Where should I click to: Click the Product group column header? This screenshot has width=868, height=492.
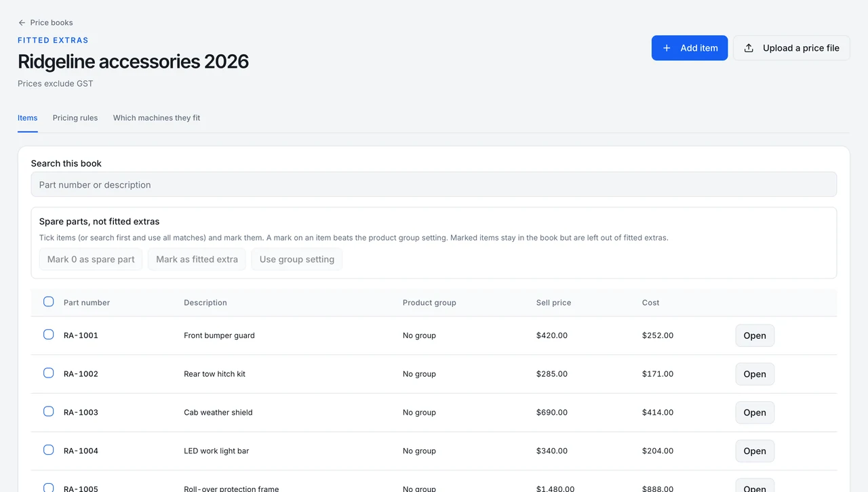[429, 303]
